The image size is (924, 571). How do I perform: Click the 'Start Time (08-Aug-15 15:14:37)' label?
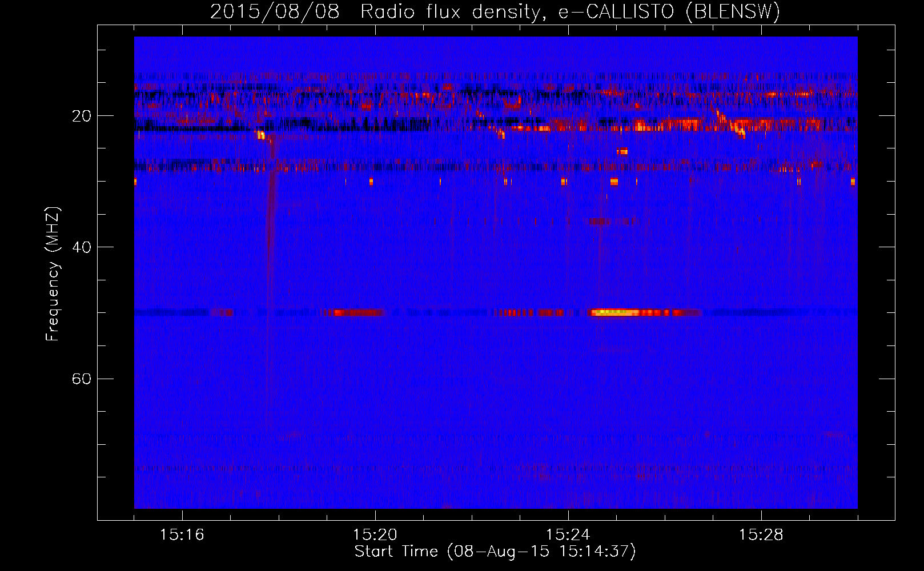pyautogui.click(x=495, y=552)
